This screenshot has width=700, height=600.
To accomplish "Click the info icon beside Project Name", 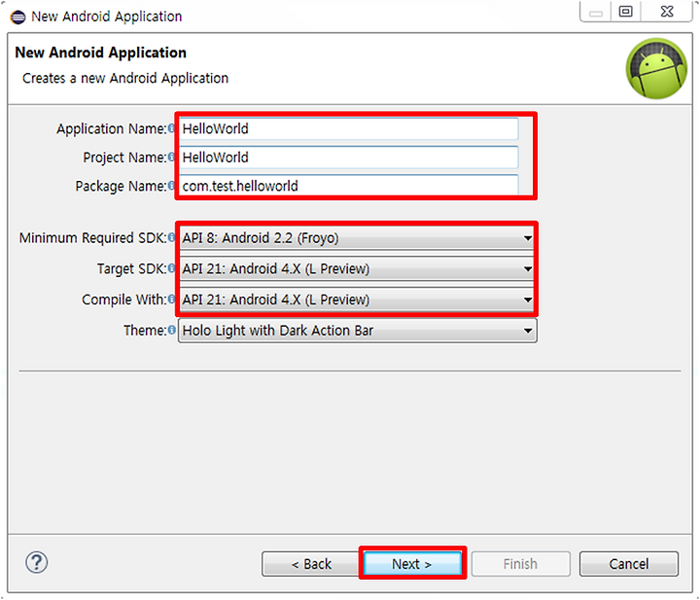I will [171, 158].
